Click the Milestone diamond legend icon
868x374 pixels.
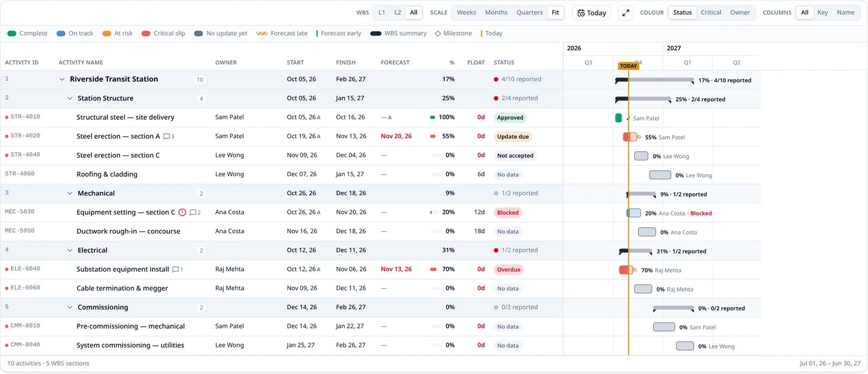(438, 34)
